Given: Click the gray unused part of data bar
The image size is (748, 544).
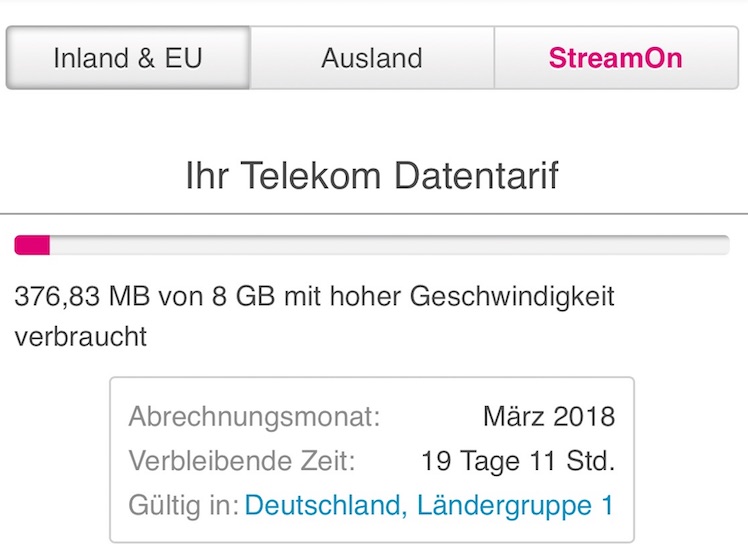Looking at the screenshot, I should click(x=390, y=245).
